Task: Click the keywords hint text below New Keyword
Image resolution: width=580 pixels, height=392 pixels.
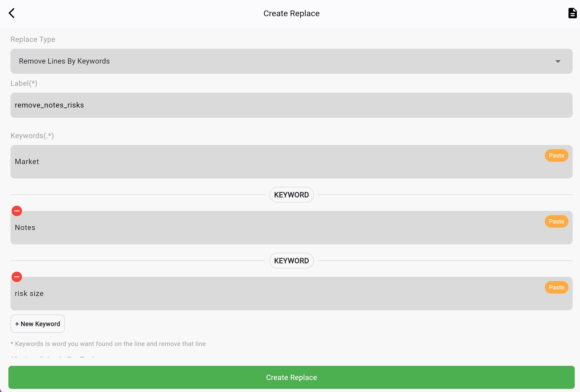Action: [108, 344]
